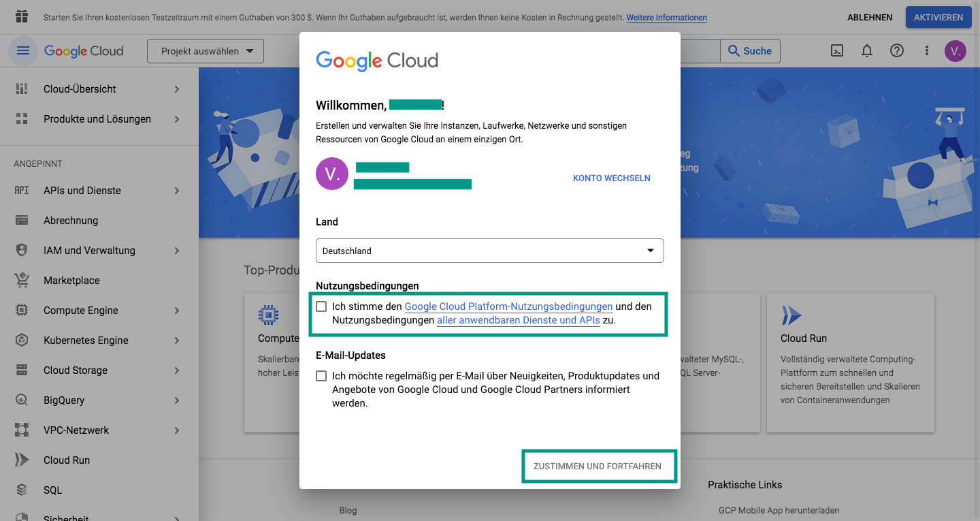Expand Produkte und Lösungen chevron
This screenshot has height=521, width=980.
coord(177,119)
